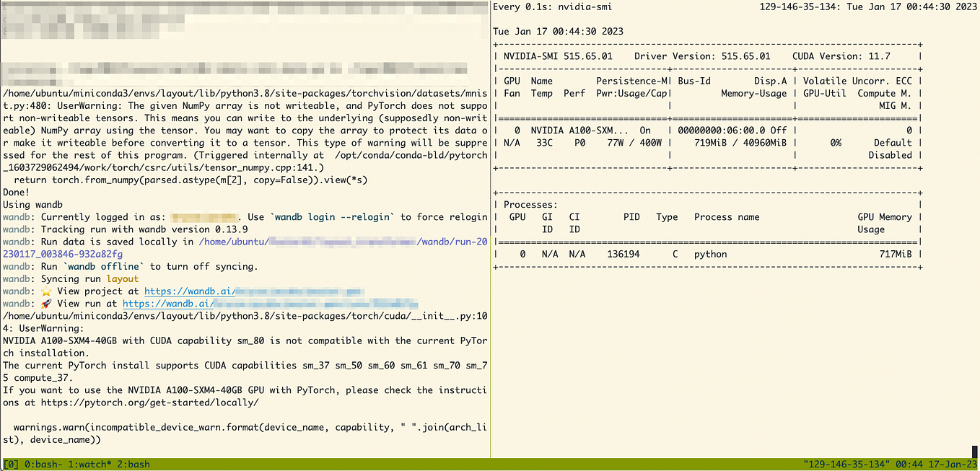
Task: Open the wandb View run link
Action: pyautogui.click(x=270, y=304)
